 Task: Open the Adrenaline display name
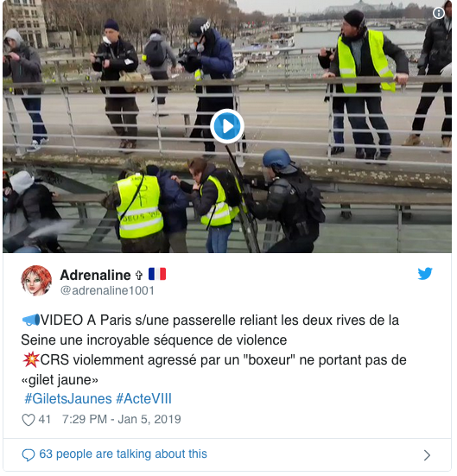click(95, 275)
